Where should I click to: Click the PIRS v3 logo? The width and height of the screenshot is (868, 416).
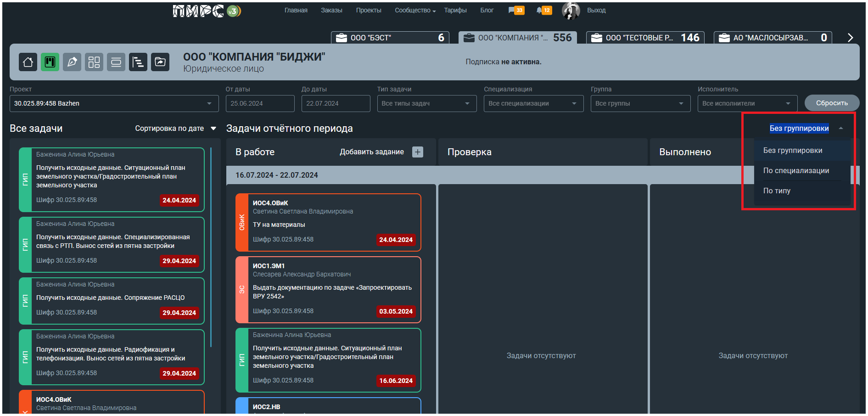207,11
